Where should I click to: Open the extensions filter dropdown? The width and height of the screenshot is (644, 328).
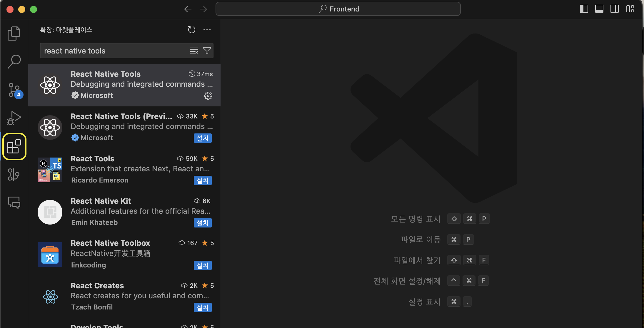(207, 51)
